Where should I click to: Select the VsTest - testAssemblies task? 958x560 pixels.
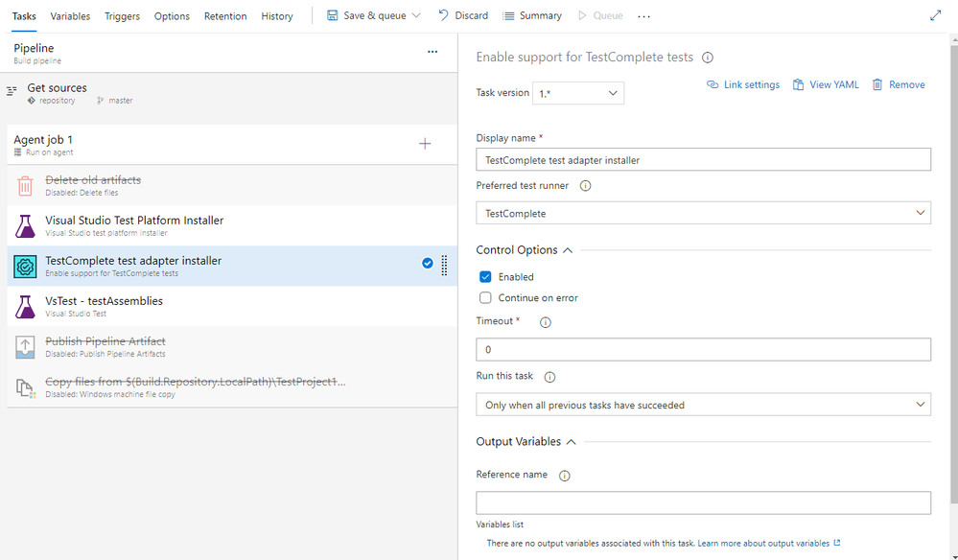(104, 306)
